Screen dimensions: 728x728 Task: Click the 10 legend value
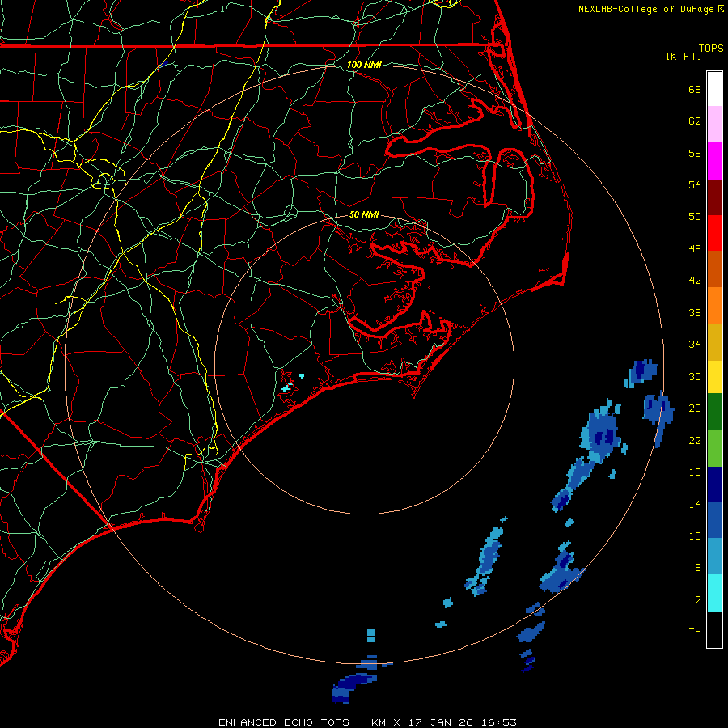(695, 535)
